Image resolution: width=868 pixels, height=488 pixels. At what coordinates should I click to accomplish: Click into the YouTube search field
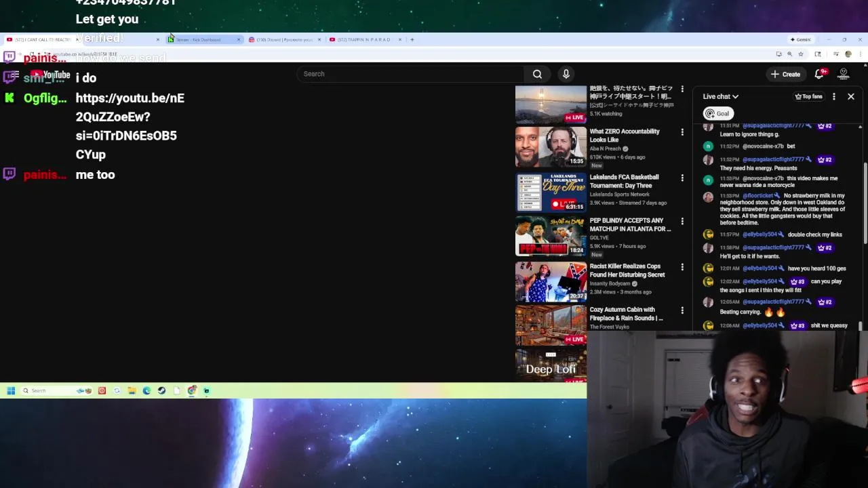click(x=412, y=74)
